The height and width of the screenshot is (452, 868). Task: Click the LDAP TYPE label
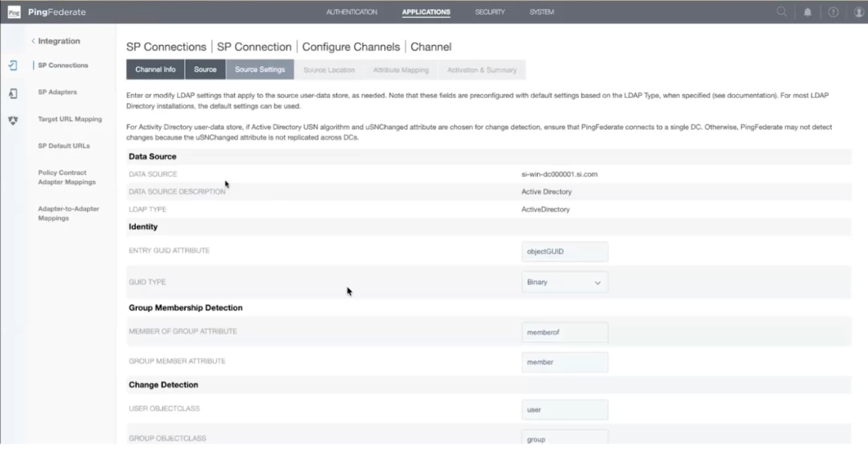point(147,209)
